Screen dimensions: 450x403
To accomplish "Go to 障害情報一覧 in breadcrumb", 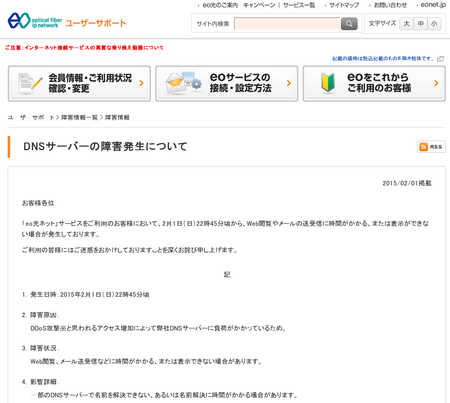I will 79,117.
